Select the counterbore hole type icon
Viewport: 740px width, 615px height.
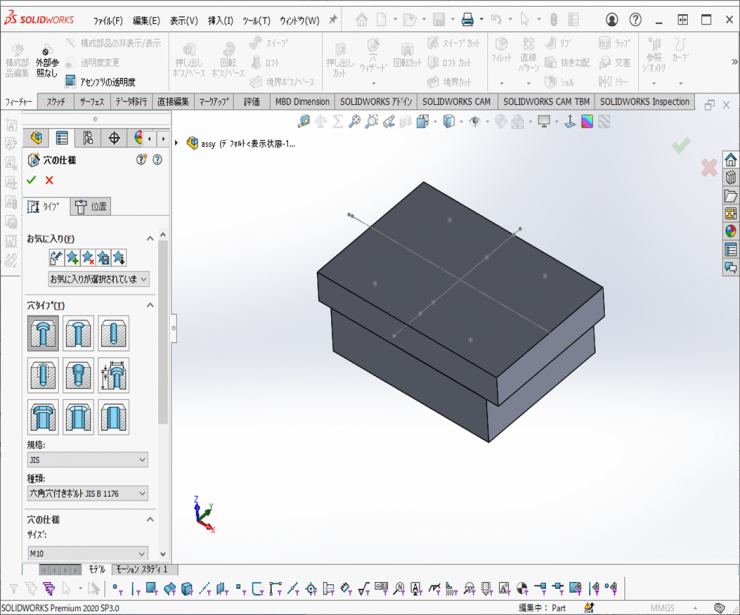(x=43, y=333)
